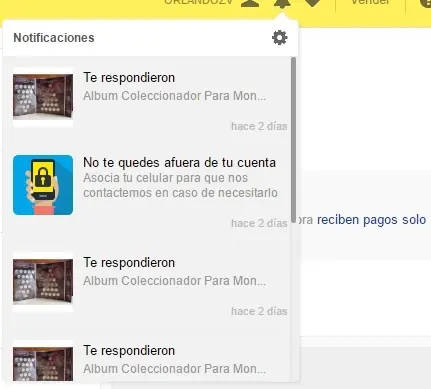The height and width of the screenshot is (389, 431).
Task: Click the user profile icon beside ORLANDOZV
Action: point(250,3)
